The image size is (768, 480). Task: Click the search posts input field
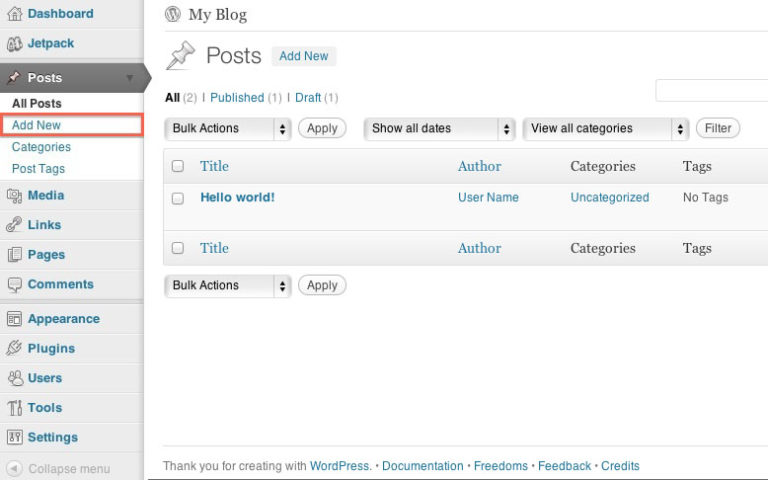tap(712, 90)
